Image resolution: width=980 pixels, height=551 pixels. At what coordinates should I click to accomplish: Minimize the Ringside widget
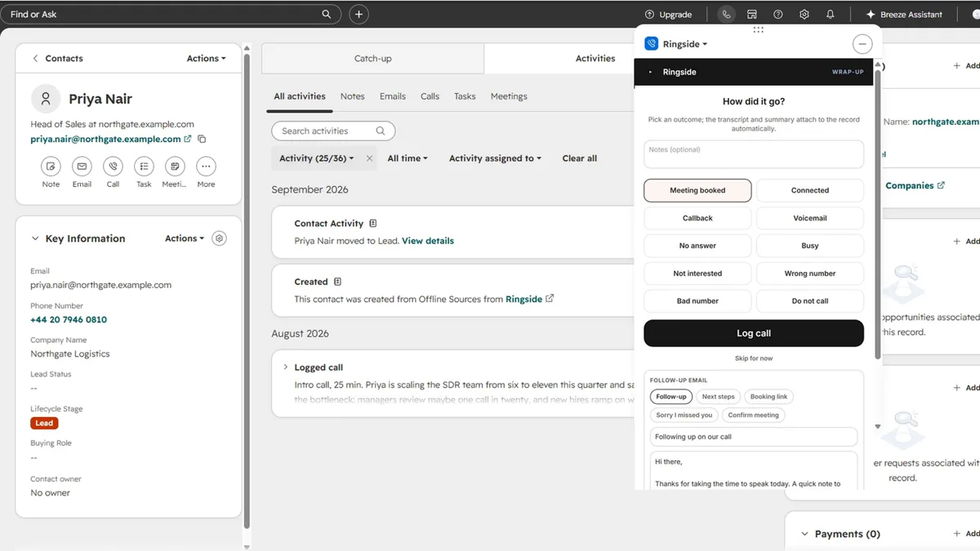[x=862, y=44]
